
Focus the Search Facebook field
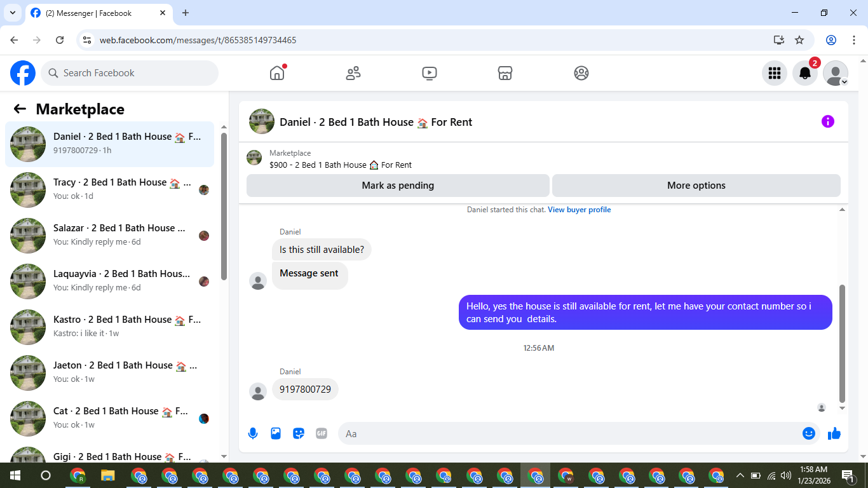tap(130, 73)
